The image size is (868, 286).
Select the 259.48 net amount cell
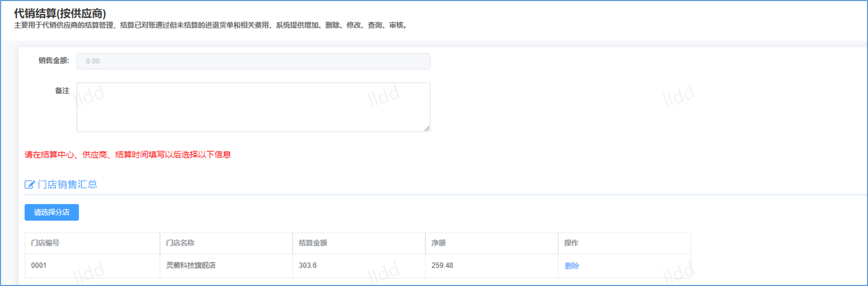492,266
